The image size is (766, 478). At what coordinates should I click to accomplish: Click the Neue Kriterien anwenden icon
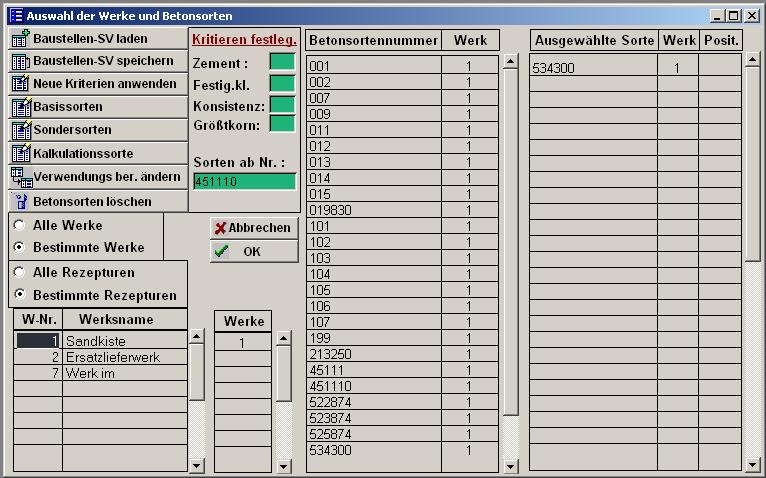coord(20,85)
